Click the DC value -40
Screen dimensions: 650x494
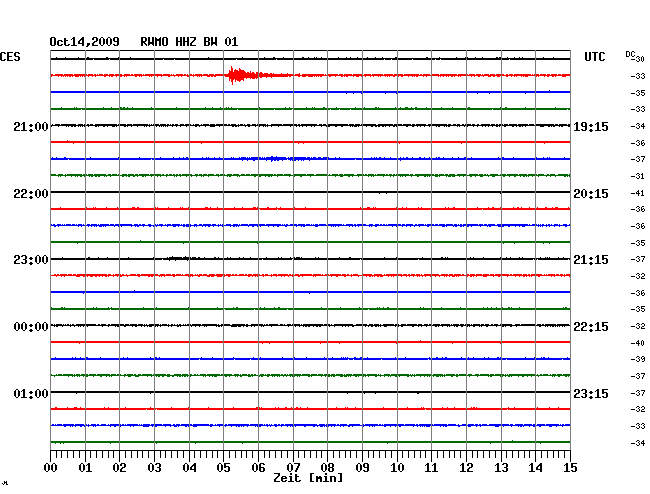coord(638,343)
